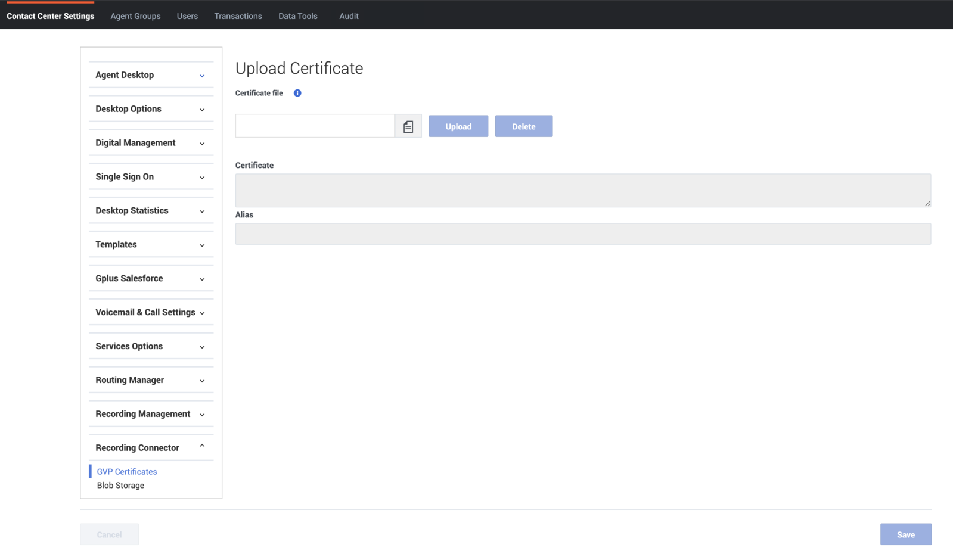Screen dimensions: 953x560
Task: Click the Certificate text area
Action: (583, 191)
